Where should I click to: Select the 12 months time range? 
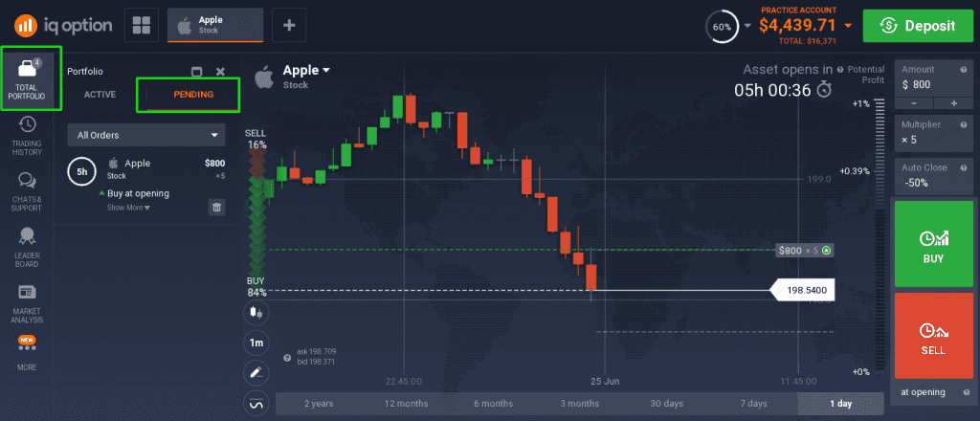tap(406, 404)
